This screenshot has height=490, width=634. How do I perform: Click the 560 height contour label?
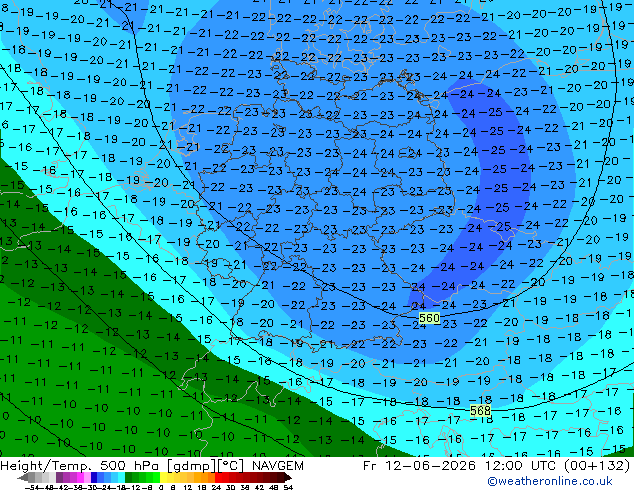[x=429, y=318]
